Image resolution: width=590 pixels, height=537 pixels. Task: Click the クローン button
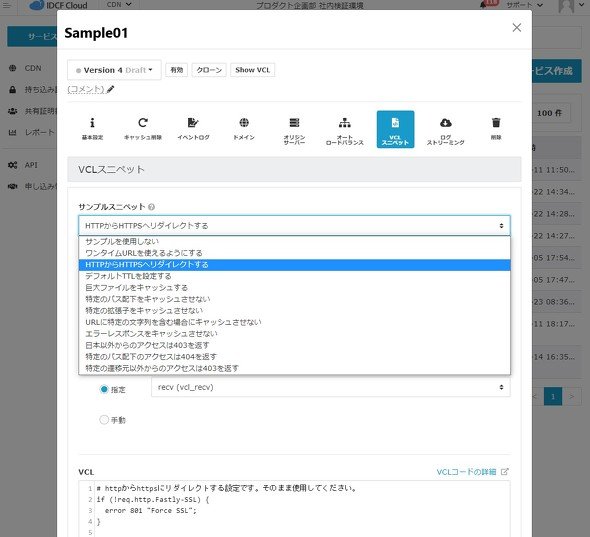pyautogui.click(x=209, y=70)
